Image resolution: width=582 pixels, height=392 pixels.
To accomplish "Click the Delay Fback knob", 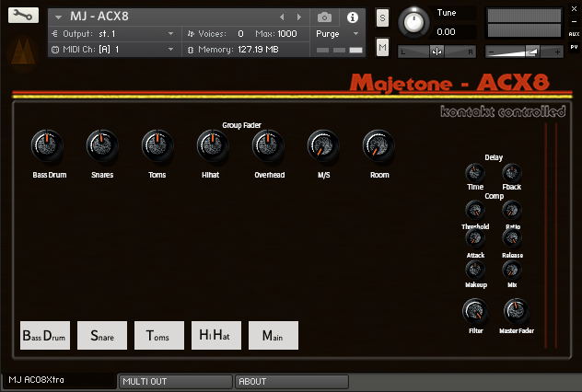I will point(512,173).
